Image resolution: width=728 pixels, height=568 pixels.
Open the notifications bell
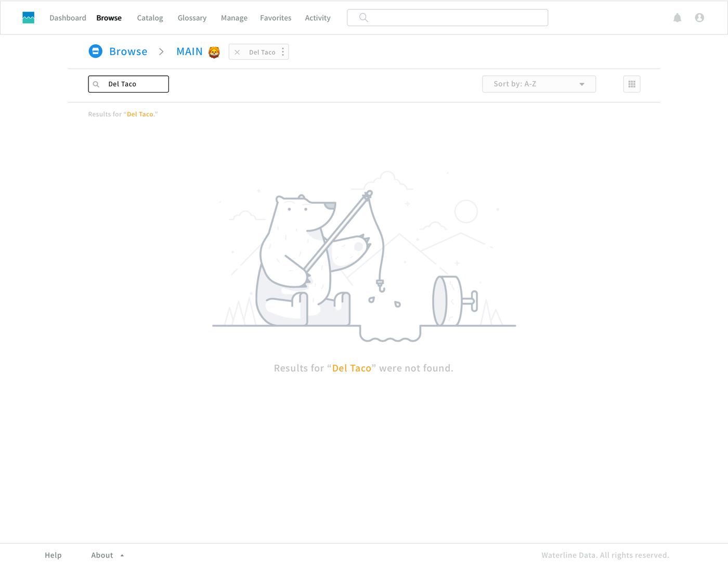click(677, 18)
